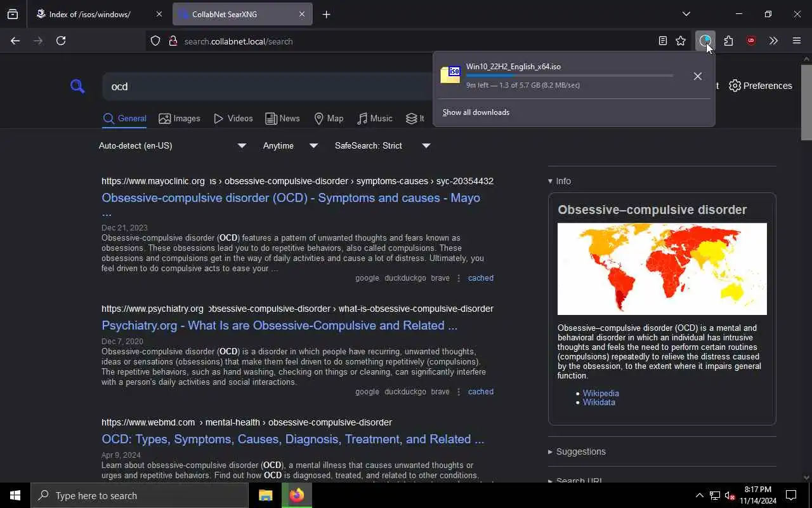Click the Firefox taskbar icon
This screenshot has width=812, height=508.
(x=296, y=495)
